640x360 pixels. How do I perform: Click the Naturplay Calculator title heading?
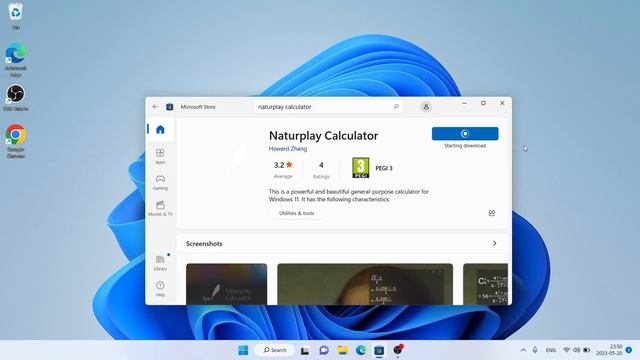[323, 136]
